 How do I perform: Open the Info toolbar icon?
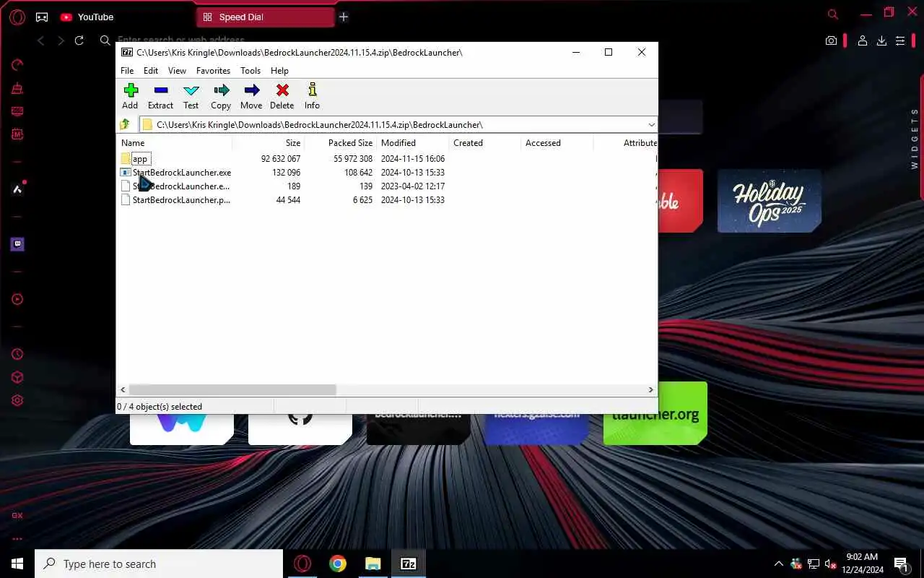312,96
